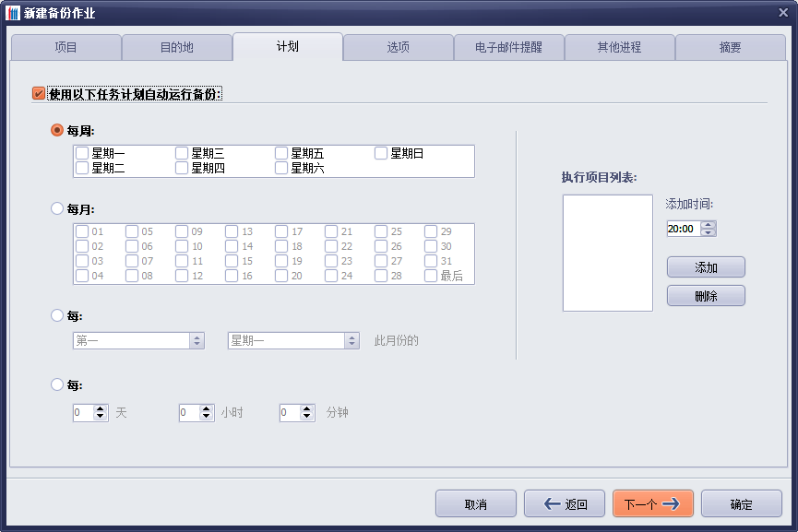Check day 09 in monthly grid
This screenshot has width=798, height=532.
coord(182,231)
